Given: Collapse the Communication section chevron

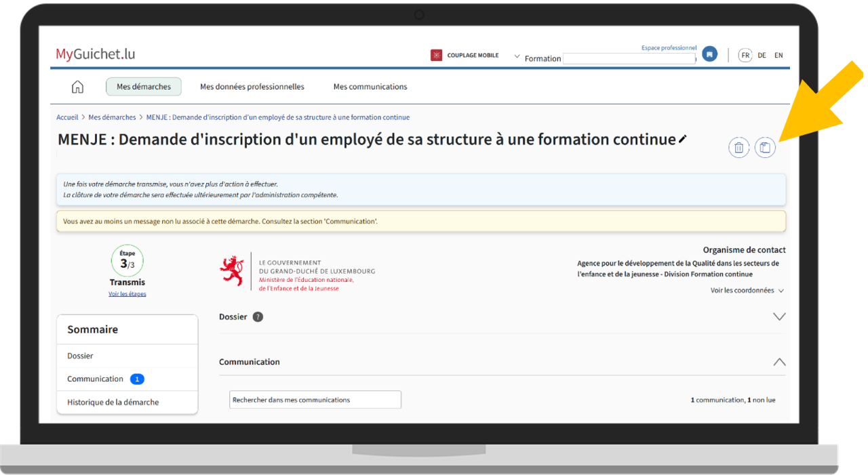Looking at the screenshot, I should click(779, 362).
